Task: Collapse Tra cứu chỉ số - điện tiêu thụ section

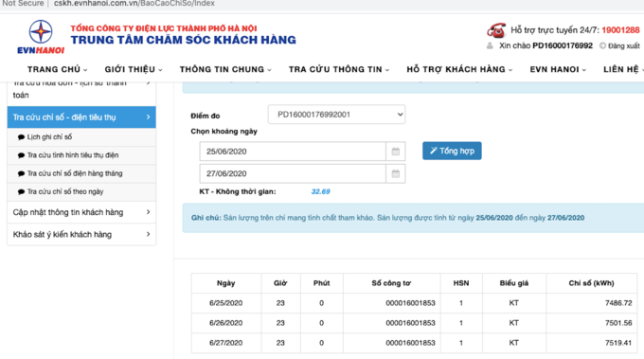Action: click(x=81, y=117)
